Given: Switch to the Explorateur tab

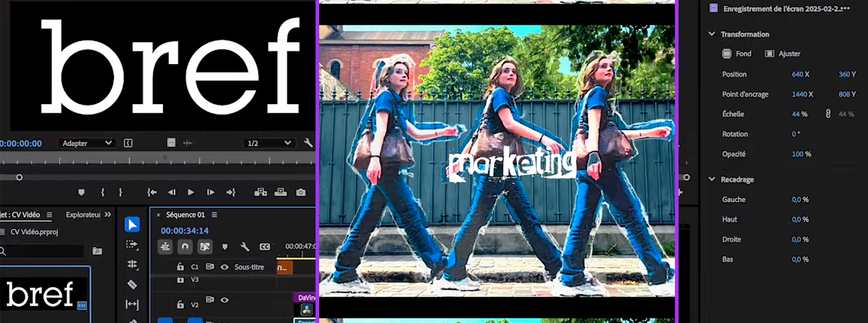Looking at the screenshot, I should 83,215.
